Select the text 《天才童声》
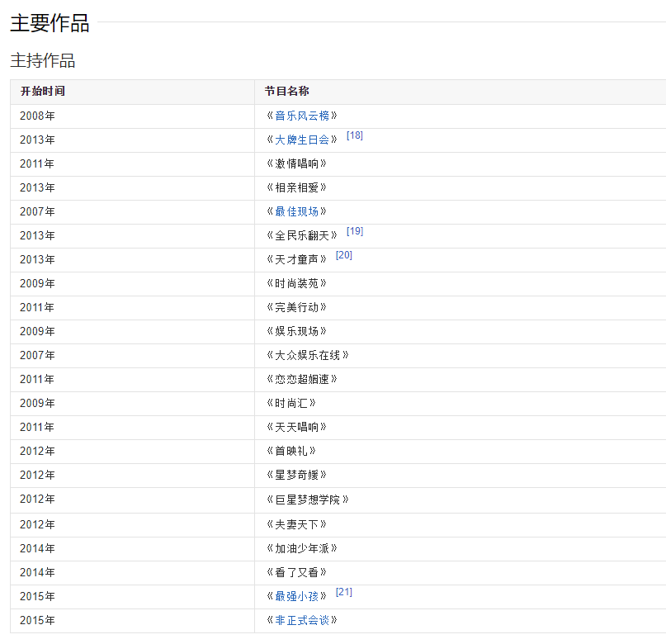The width and height of the screenshot is (666, 644). 296,259
